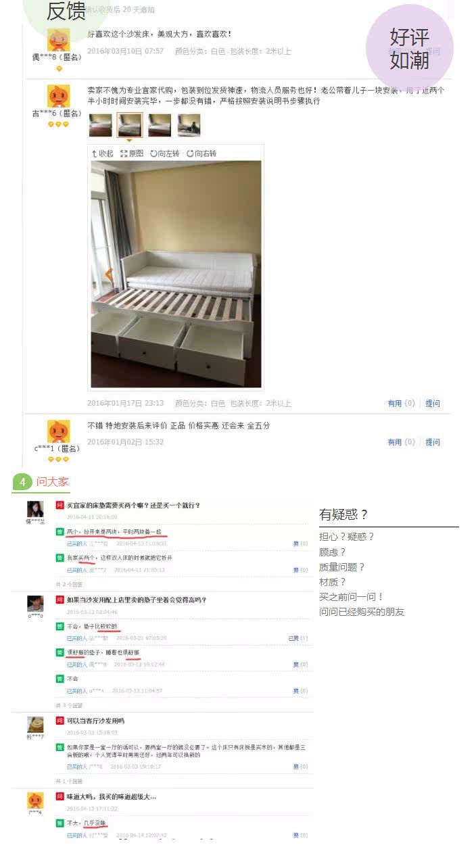Click the enlarged sofa bed photo
This screenshot has width=476, height=868.
pos(176,274)
